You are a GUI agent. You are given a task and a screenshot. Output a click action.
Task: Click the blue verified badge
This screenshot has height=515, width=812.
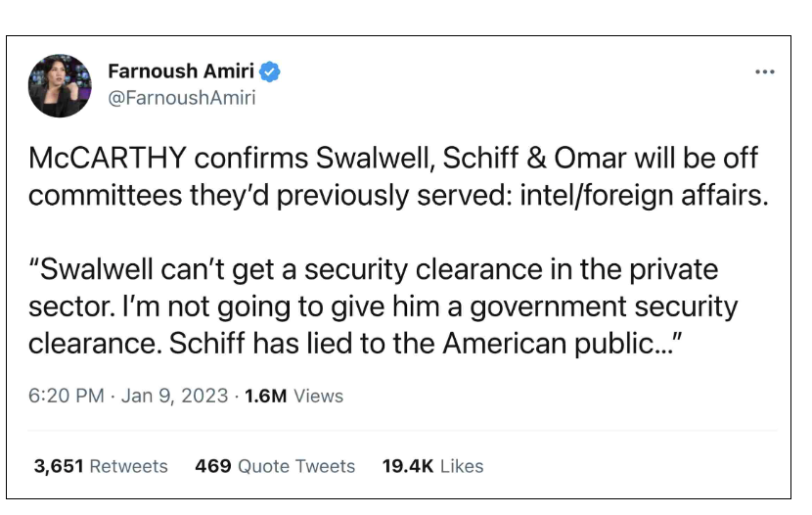pyautogui.click(x=270, y=71)
